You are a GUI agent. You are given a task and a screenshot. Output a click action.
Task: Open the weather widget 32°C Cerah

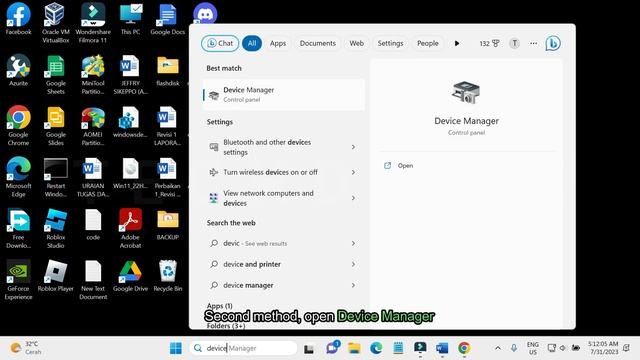[x=26, y=348]
